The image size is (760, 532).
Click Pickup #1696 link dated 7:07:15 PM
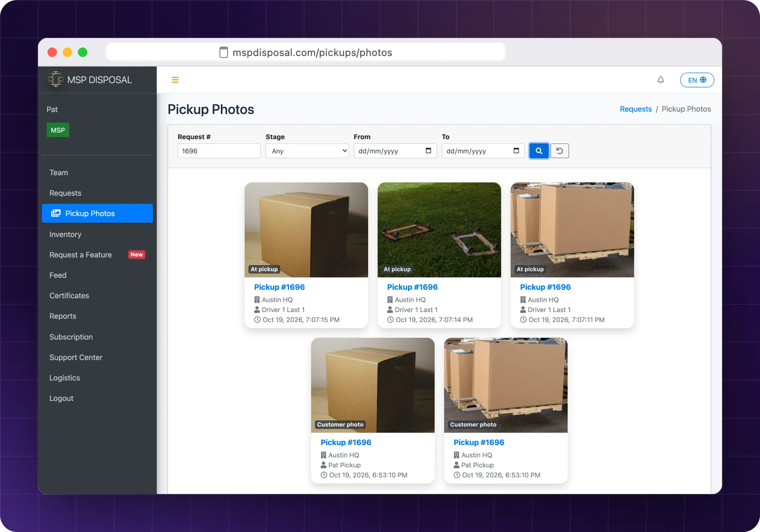click(x=279, y=287)
